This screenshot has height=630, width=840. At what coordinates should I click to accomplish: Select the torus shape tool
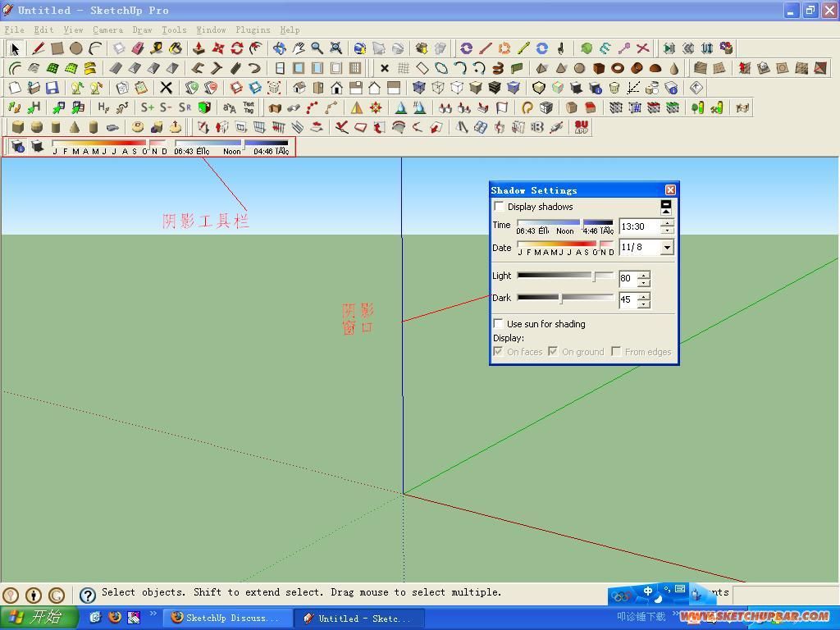pyautogui.click(x=618, y=68)
